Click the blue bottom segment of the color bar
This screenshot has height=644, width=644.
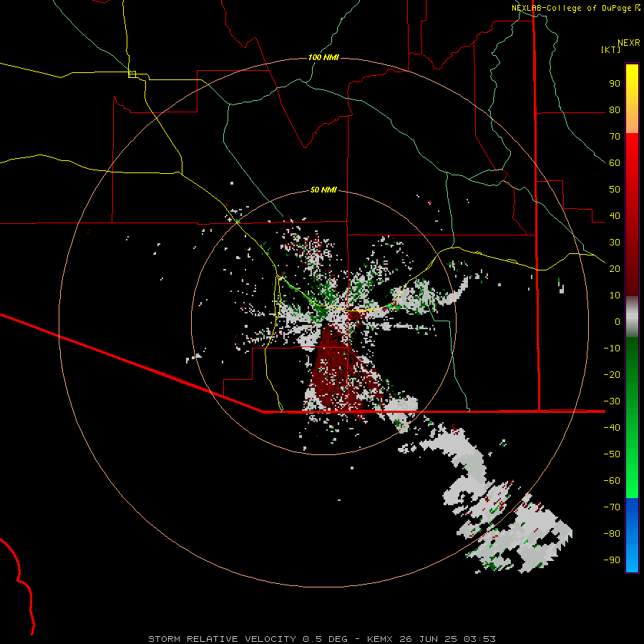(x=632, y=535)
